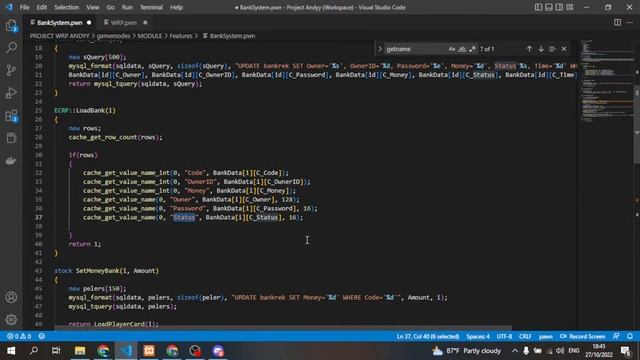Open the Explorer view in activity bar
Viewport: 640px width, 360px height.
11,26
